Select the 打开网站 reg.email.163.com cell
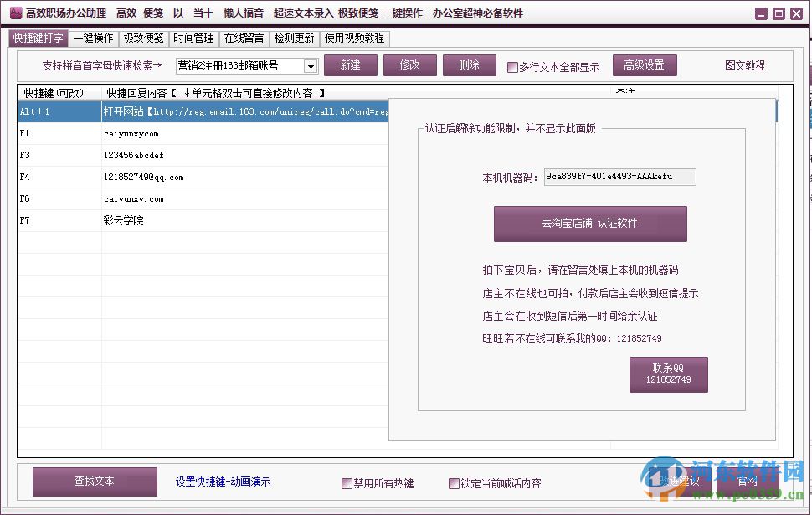The height and width of the screenshot is (515, 812). [245, 111]
